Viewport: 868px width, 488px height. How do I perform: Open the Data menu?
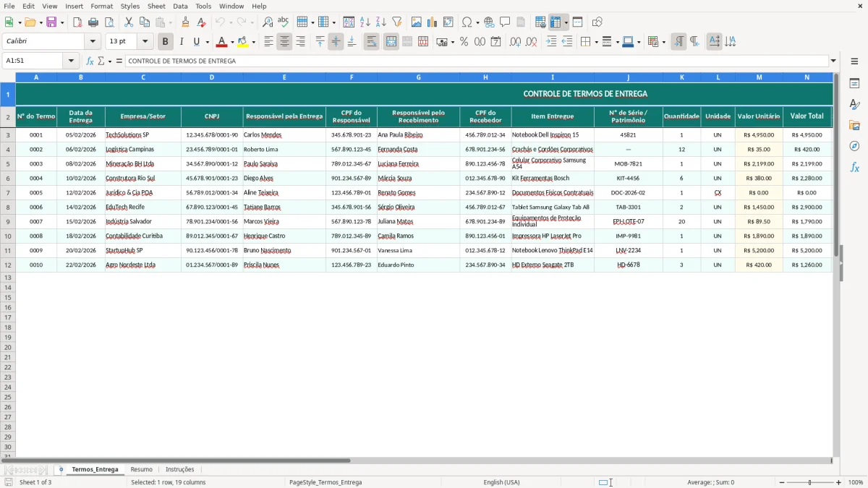click(x=180, y=6)
